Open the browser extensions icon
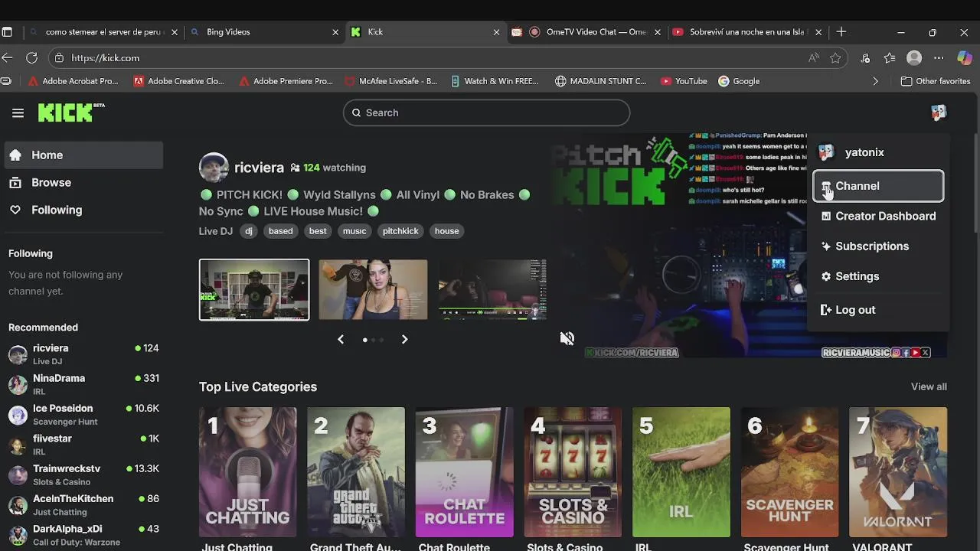 click(865, 58)
